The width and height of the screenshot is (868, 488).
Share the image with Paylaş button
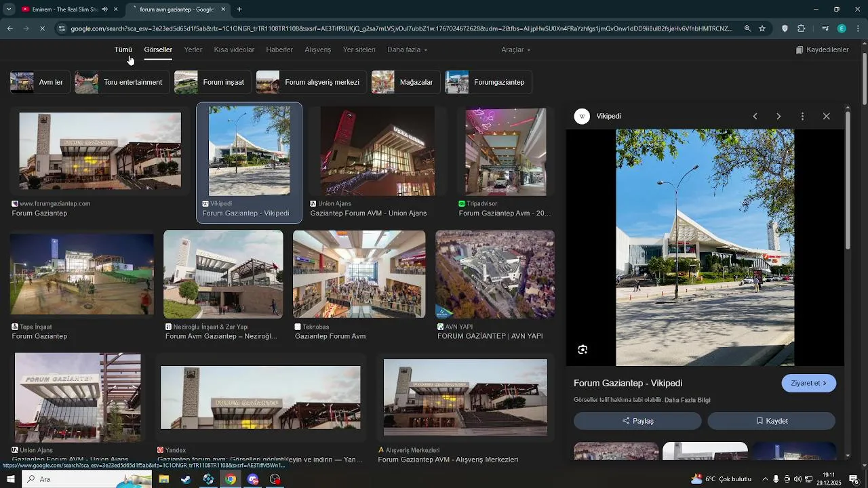[637, 421]
